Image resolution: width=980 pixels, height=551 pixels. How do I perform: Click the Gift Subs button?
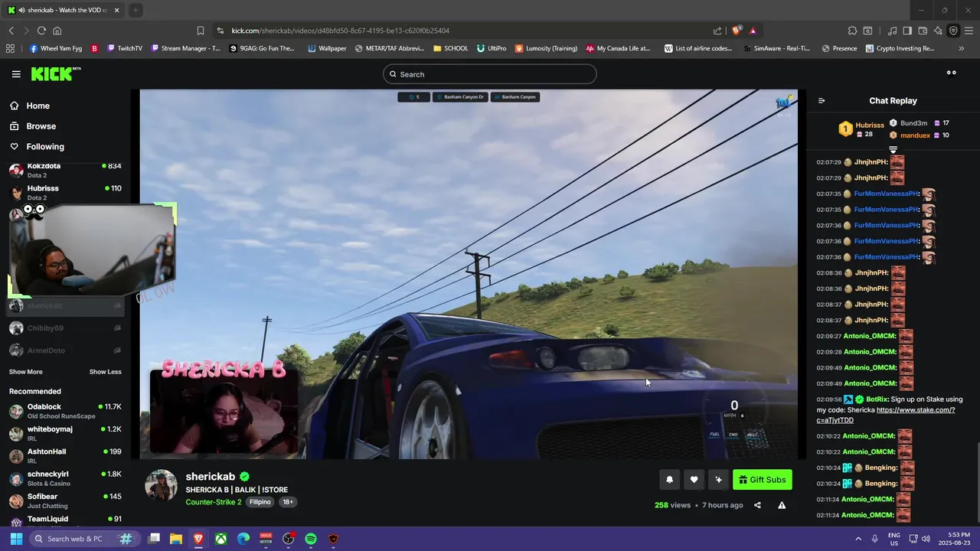762,480
